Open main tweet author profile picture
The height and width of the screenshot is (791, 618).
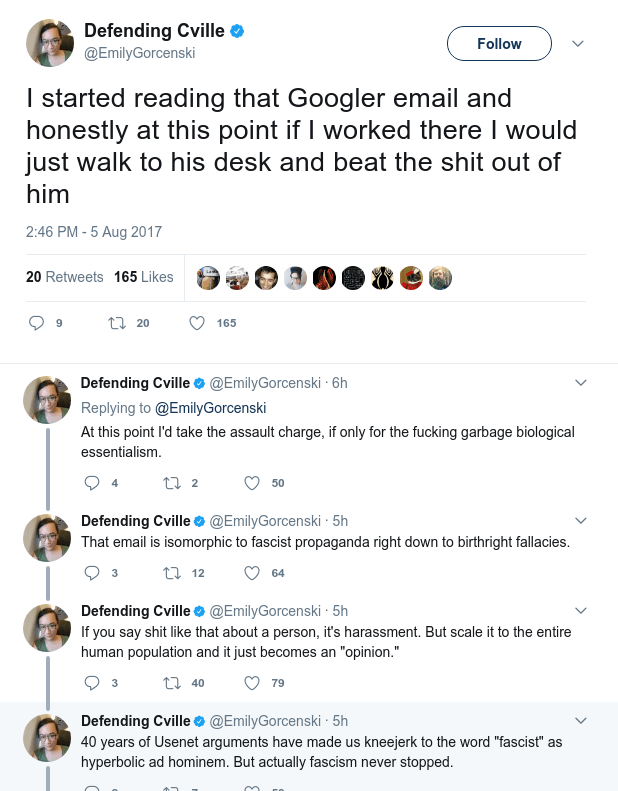[x=50, y=43]
